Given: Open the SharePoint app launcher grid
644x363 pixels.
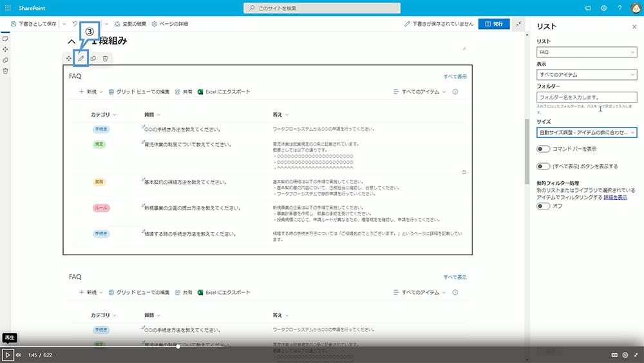Looking at the screenshot, I should tap(8, 8).
